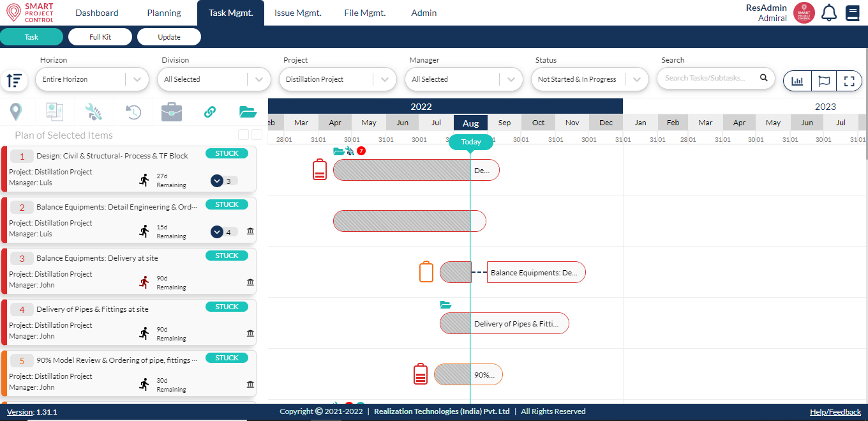Open the flag icon beside the chart icon

[x=824, y=80]
